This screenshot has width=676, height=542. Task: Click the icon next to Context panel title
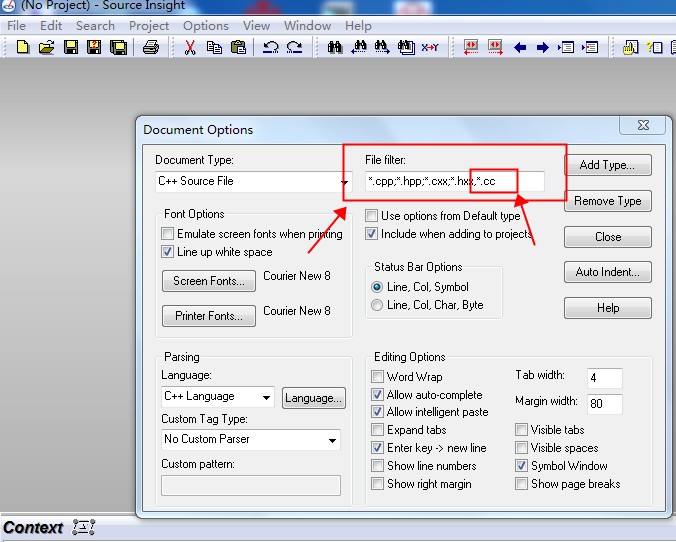[x=84, y=527]
